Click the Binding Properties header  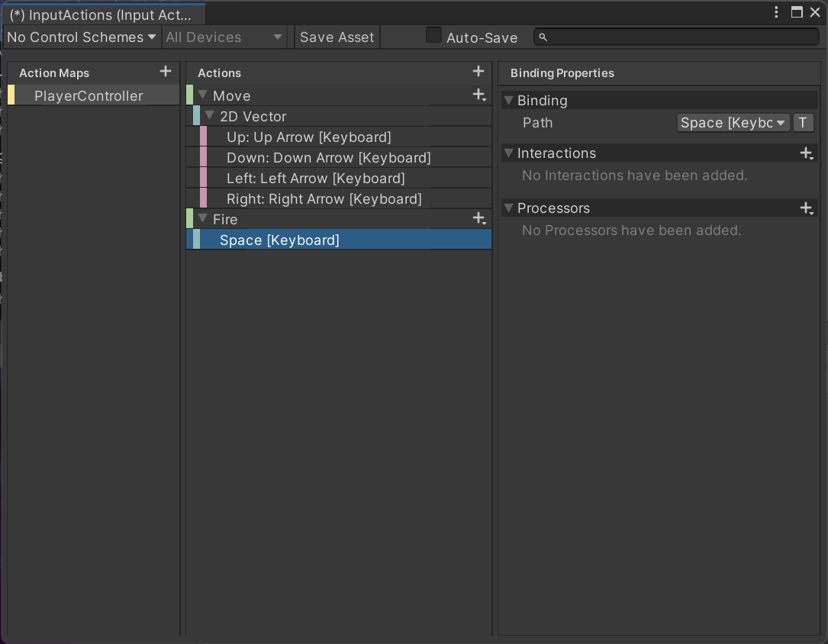pyautogui.click(x=562, y=72)
